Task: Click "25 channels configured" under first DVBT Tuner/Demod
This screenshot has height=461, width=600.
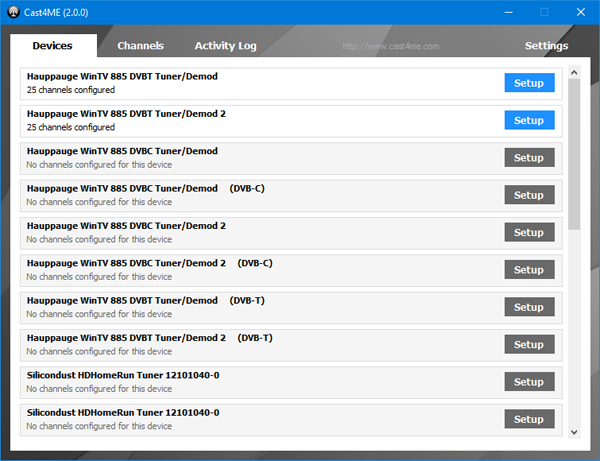Action: (x=71, y=90)
